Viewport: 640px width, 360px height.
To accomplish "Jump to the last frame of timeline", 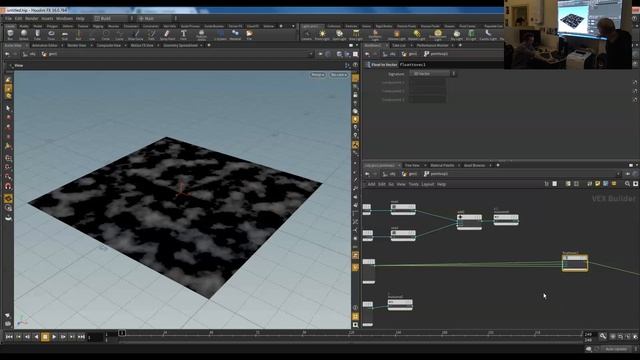I will [81, 337].
